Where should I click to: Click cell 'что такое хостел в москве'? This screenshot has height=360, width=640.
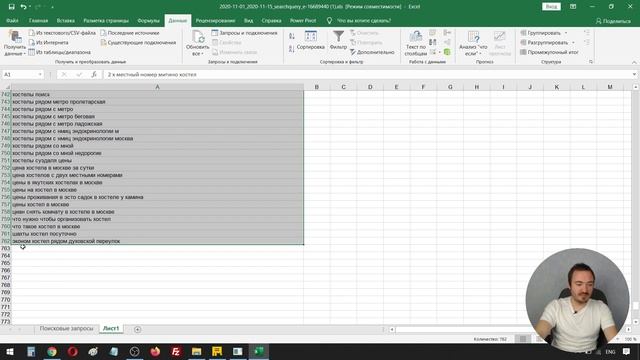(x=157, y=226)
